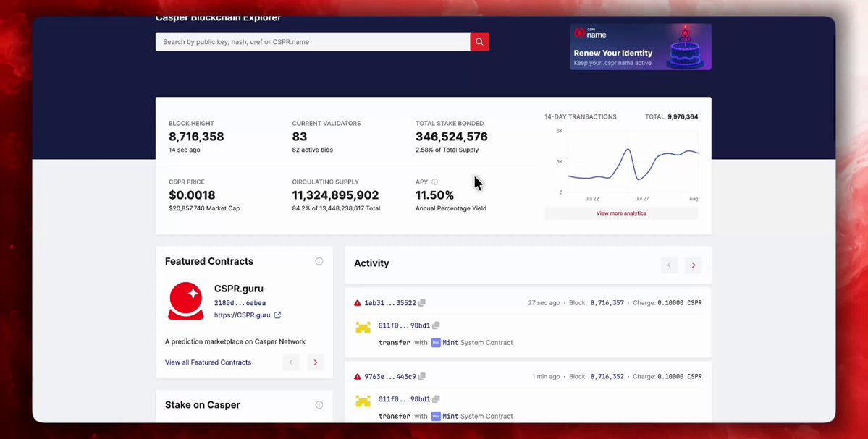Screen dimensions: 868x439
Task: Open contract hash 2180d...6abea
Action: click(x=240, y=303)
